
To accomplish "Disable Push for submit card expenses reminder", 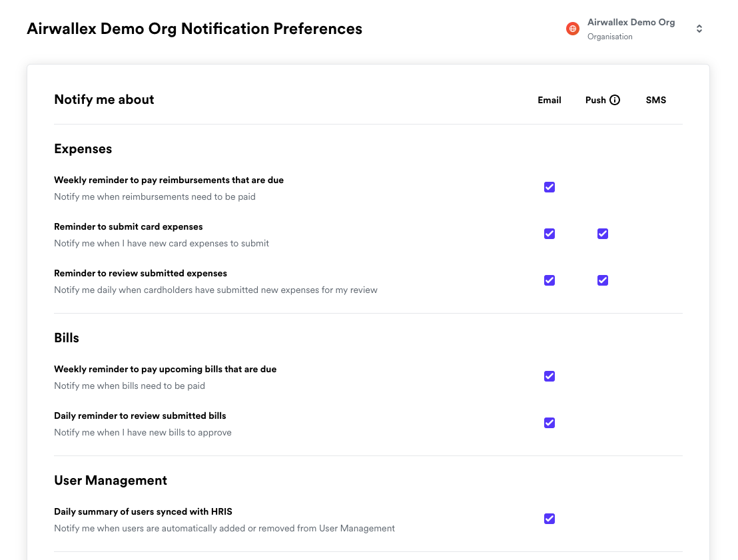I will (x=603, y=234).
